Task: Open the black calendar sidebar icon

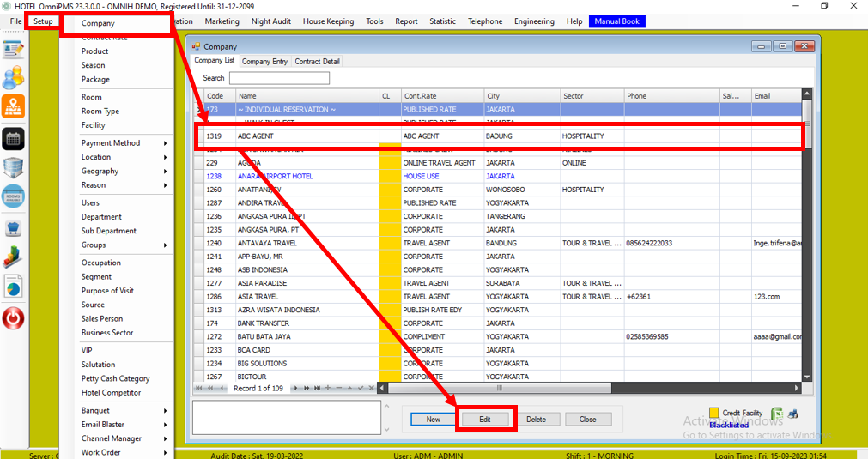Action: (x=13, y=139)
